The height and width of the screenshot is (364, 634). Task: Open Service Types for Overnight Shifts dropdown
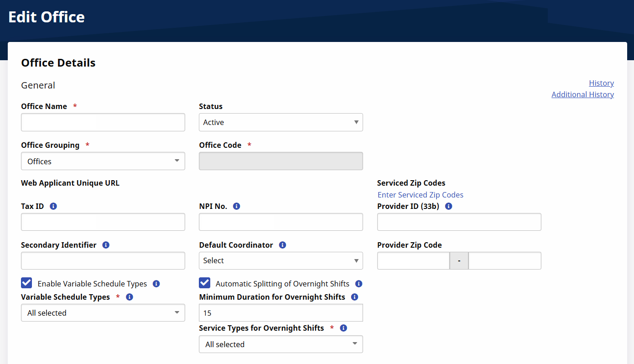tap(281, 344)
